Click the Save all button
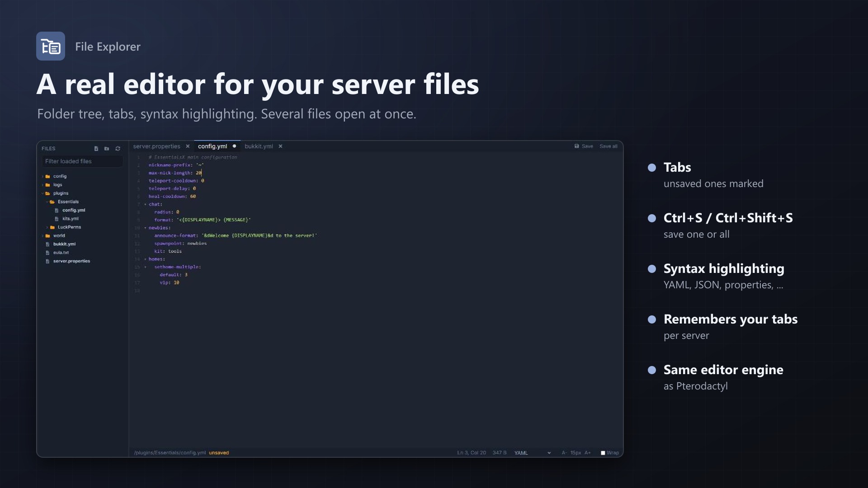 pos(608,146)
